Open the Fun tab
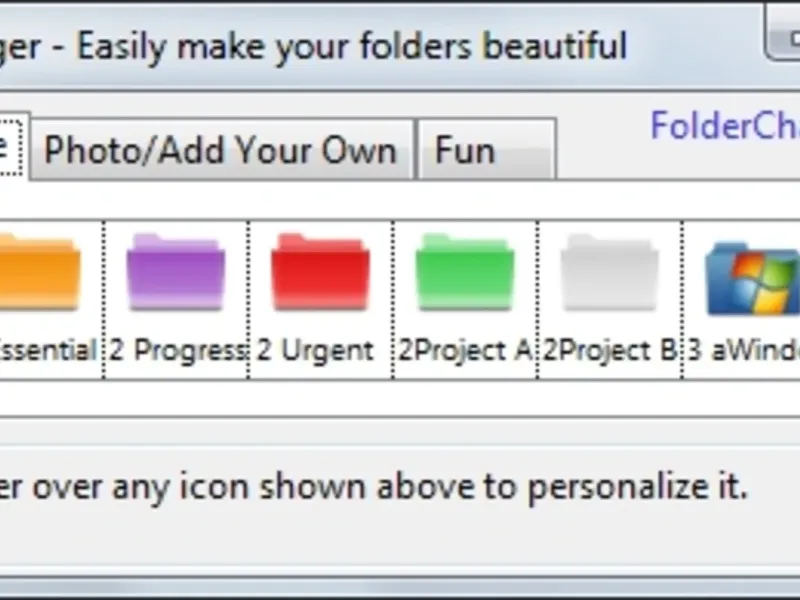Viewport: 800px width, 600px height. [484, 151]
